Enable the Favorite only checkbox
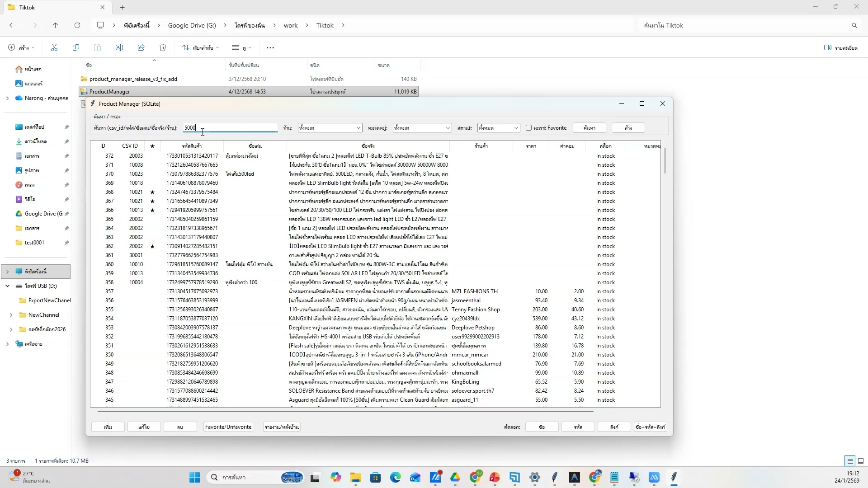 tap(528, 128)
